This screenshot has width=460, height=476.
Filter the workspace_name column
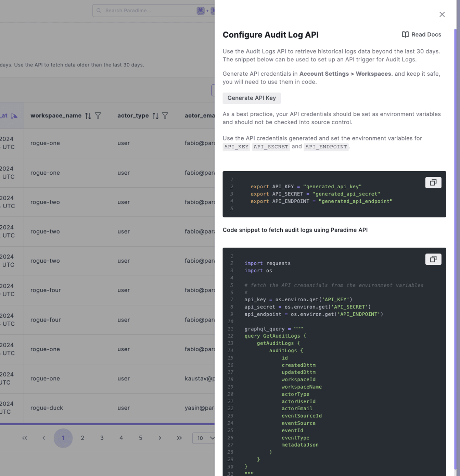[x=98, y=116]
